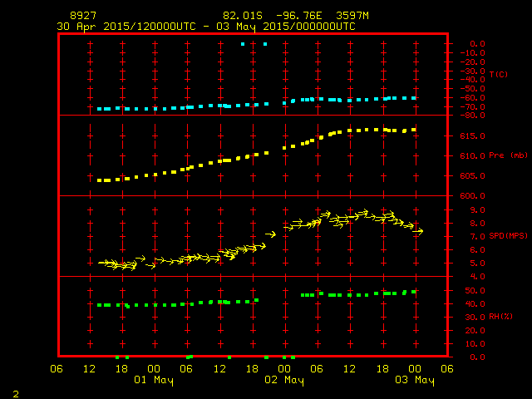Click the "-40.0" temperature tick value
This screenshot has width=532, height=399.
(473, 80)
